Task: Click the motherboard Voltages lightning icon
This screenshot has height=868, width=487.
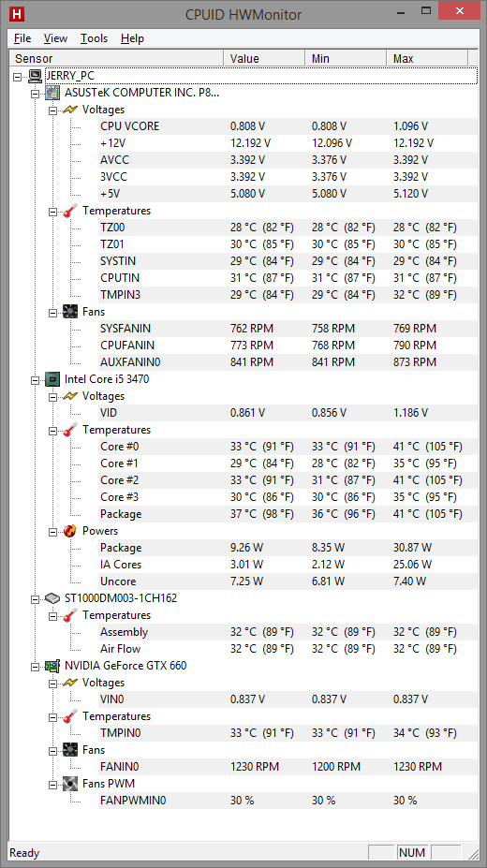Action: coord(70,110)
